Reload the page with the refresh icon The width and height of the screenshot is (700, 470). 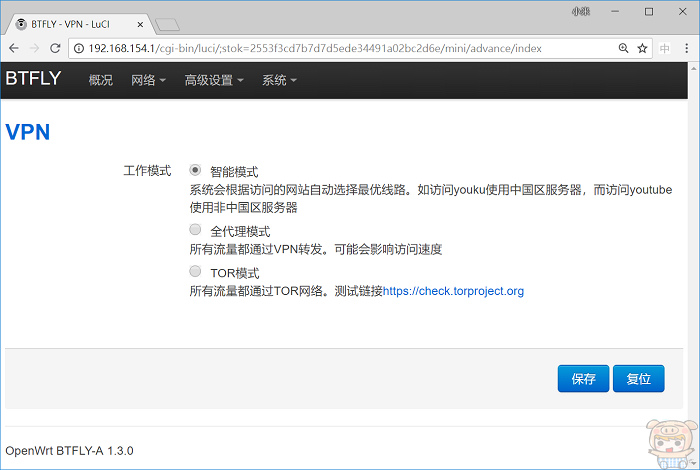pyautogui.click(x=56, y=48)
